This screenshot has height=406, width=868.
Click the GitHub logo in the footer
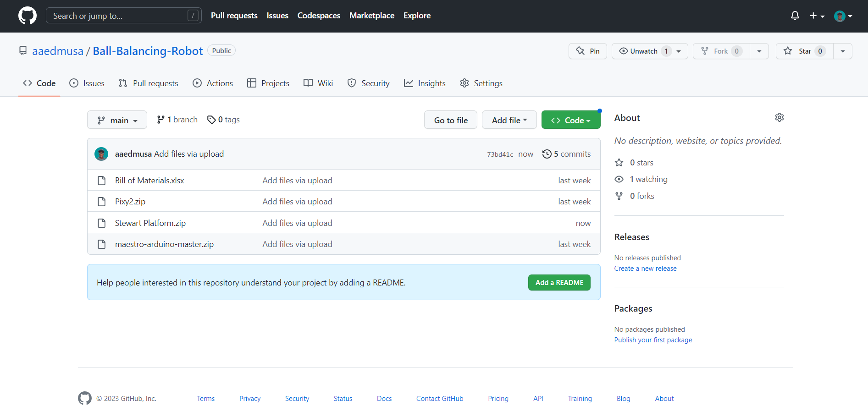(x=85, y=398)
